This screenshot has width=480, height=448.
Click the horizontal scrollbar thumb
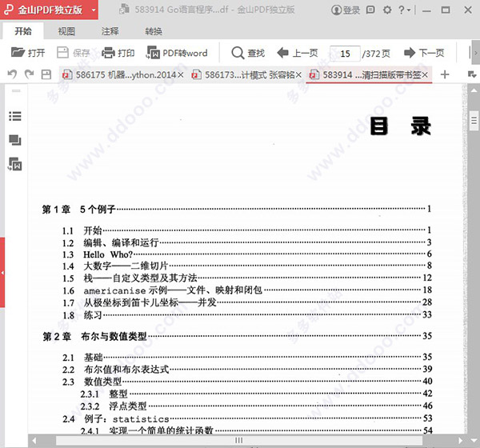pos(239,440)
